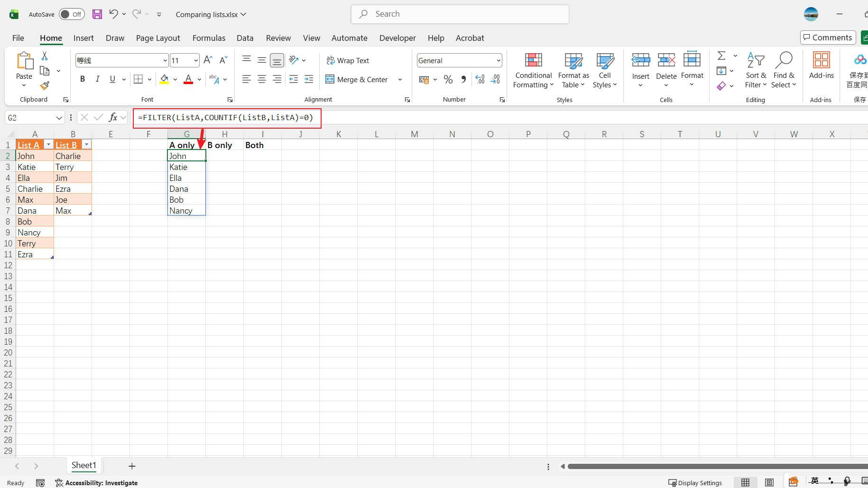Click the Decrease Indent icon
This screenshot has width=868, height=488.
[294, 79]
